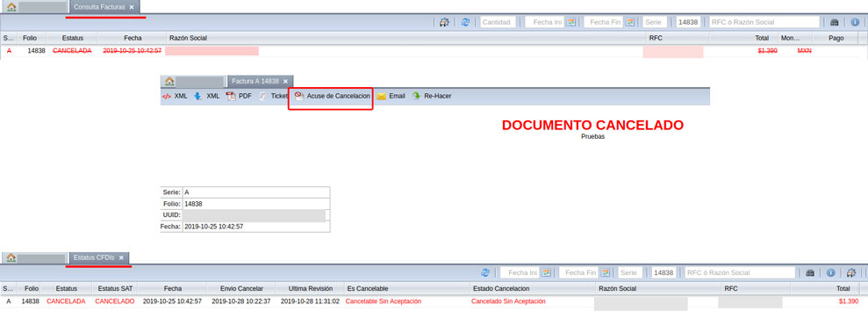
Task: Click binoculars search icon in Consulta Facturas
Action: click(835, 22)
